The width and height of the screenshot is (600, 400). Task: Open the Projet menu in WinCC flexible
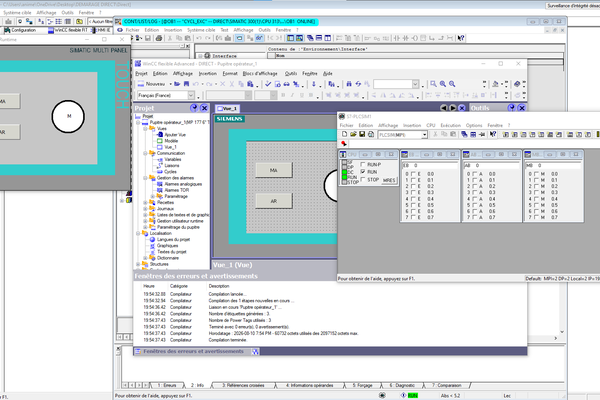141,73
